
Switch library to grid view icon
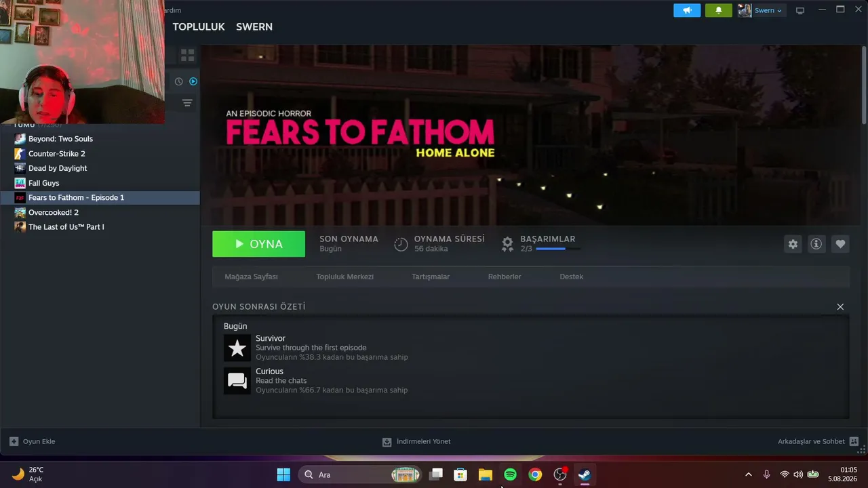(x=188, y=55)
